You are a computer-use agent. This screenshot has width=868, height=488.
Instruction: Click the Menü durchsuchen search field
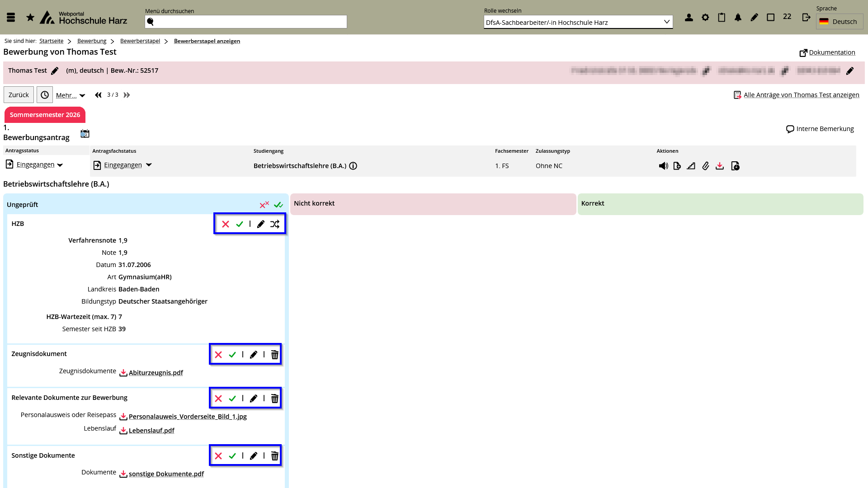[246, 22]
